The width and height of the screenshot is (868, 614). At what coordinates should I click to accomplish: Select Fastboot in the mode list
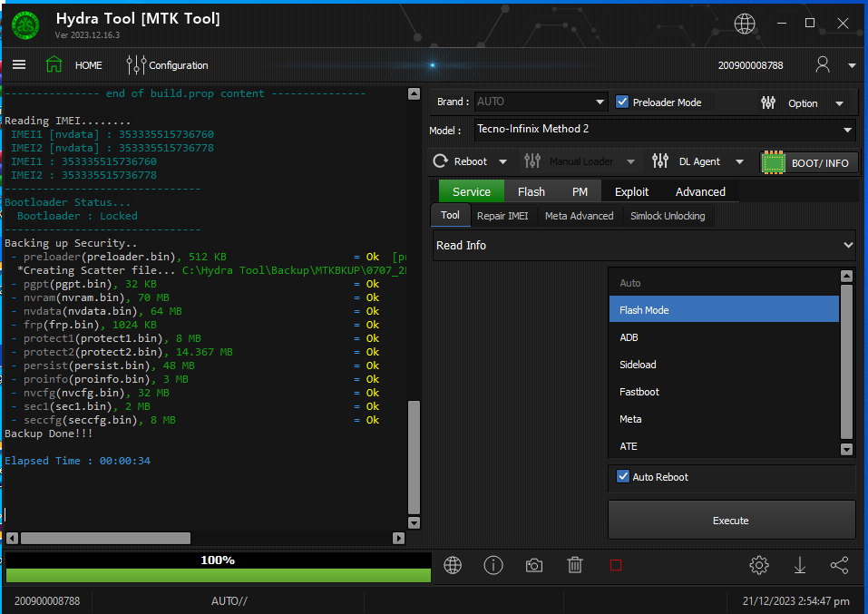coord(724,392)
